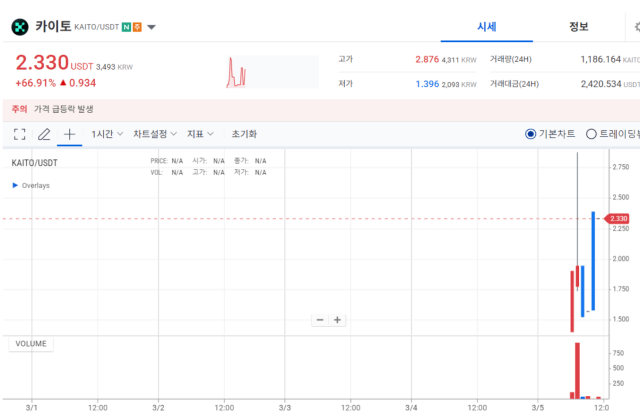Click the red 2.330 current price marker
This screenshot has width=640, height=413.
[x=617, y=218]
